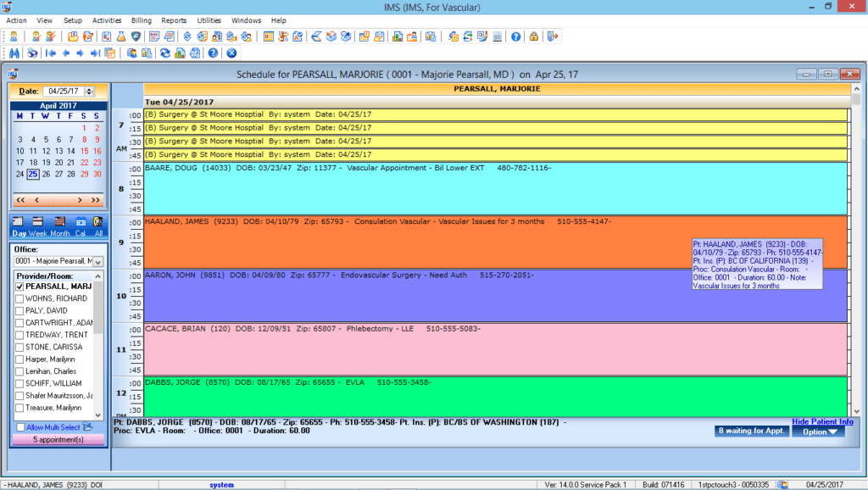Click the last-day arrow navigation icon
The height and width of the screenshot is (490, 868).
tap(93, 53)
